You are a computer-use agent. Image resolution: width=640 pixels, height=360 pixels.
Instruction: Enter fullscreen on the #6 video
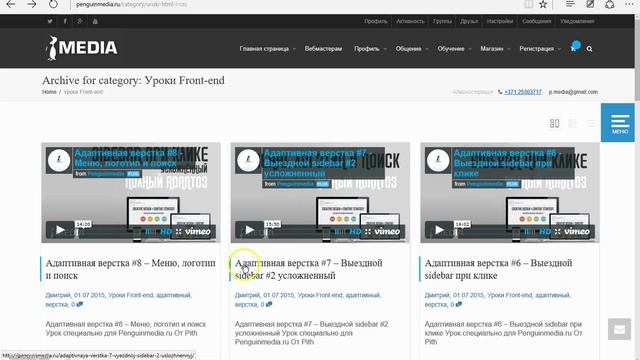point(558,231)
